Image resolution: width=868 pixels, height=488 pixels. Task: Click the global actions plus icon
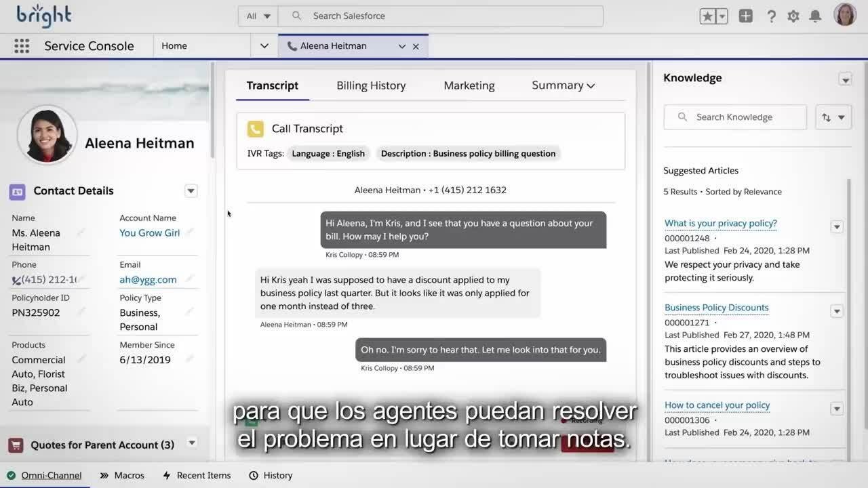click(x=746, y=16)
